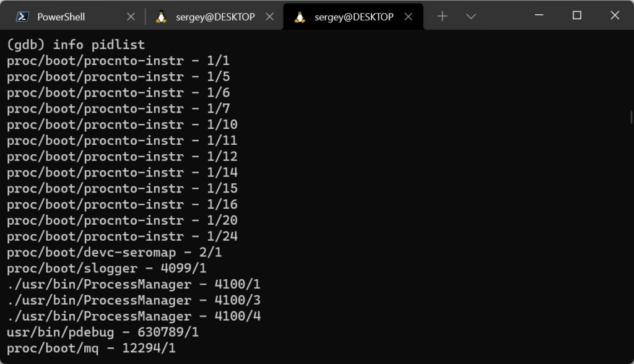The height and width of the screenshot is (364, 634).
Task: Click the terminal scrollbar thumb
Action: pyautogui.click(x=630, y=117)
